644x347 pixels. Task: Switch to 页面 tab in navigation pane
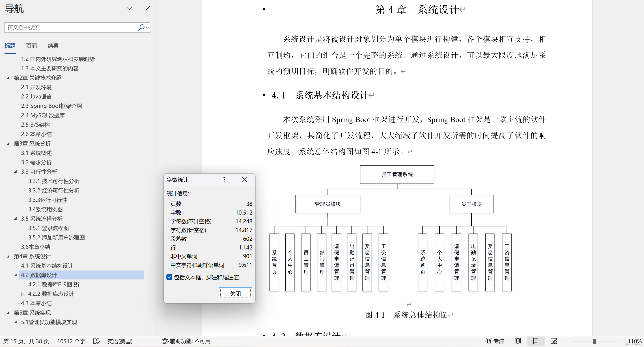click(32, 46)
